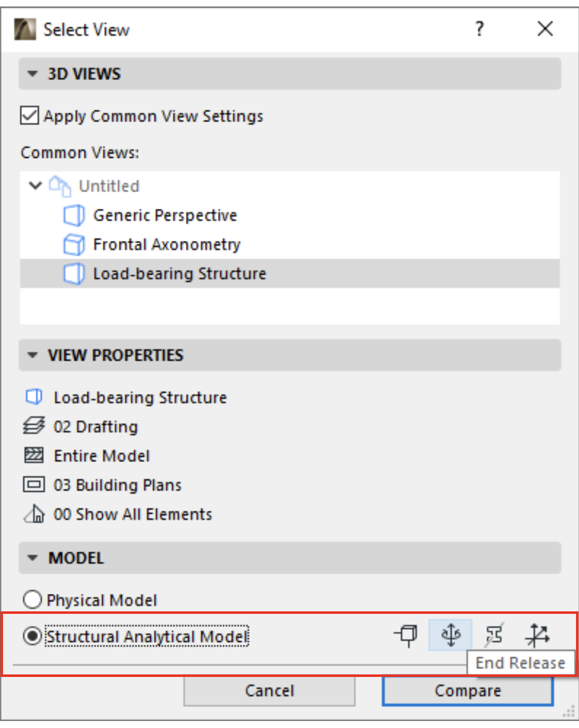579x728 pixels.
Task: Click the Generic Perspective view icon
Action: coord(74,215)
